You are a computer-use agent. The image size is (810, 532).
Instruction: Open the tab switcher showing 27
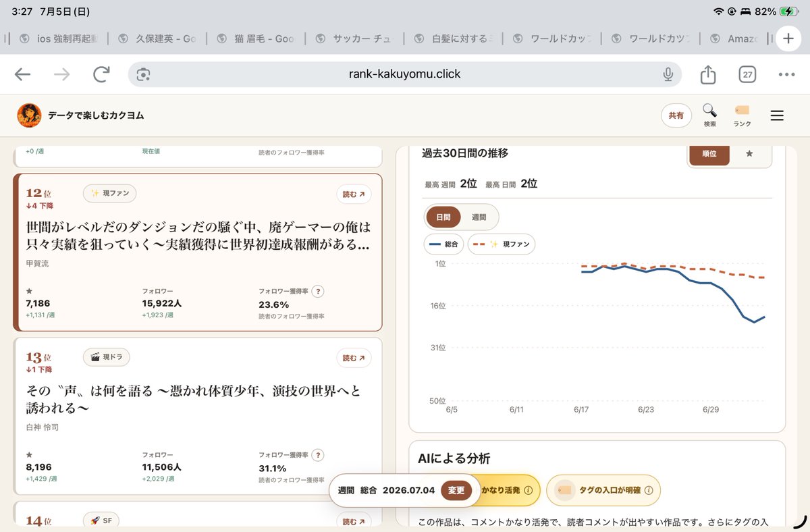(x=747, y=74)
